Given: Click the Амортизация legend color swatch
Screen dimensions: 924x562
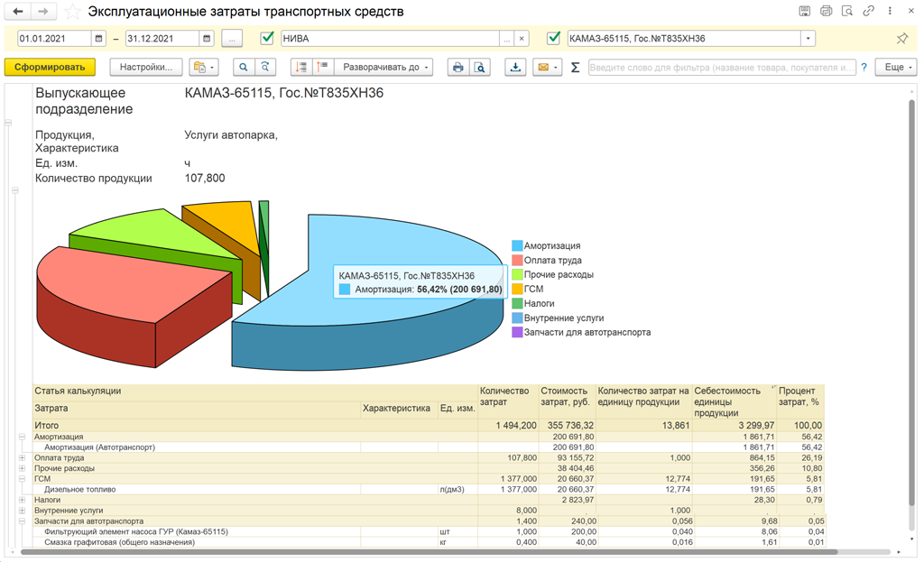Looking at the screenshot, I should click(517, 245).
